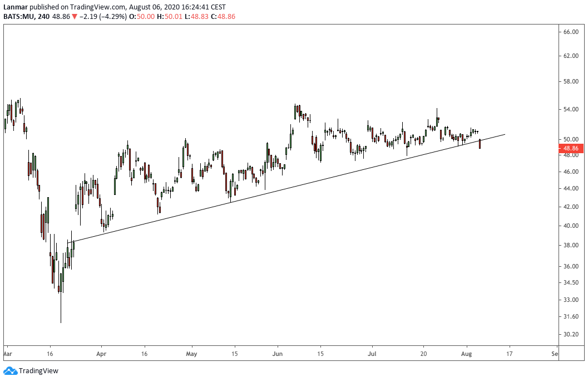
Task: Click the 31.60 price axis label
Action: 571,316
